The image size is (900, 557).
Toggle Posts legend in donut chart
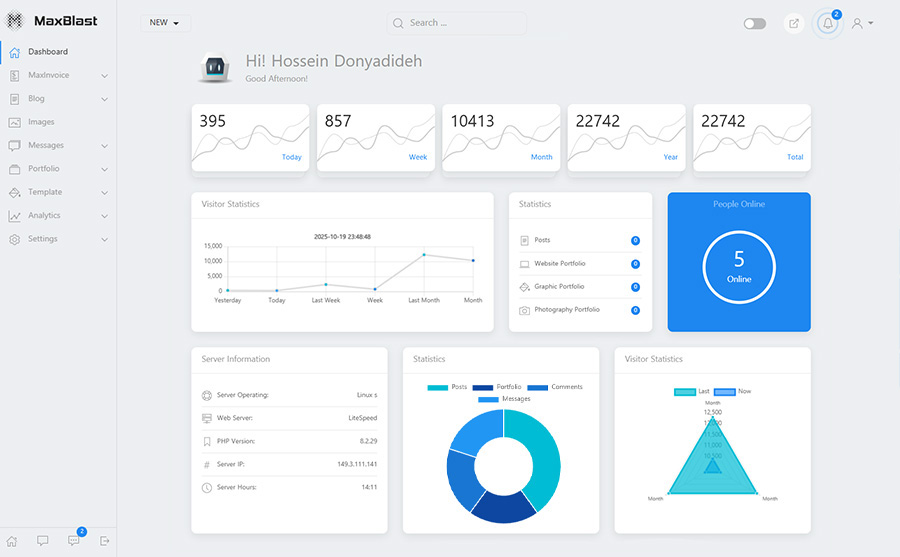(x=447, y=387)
